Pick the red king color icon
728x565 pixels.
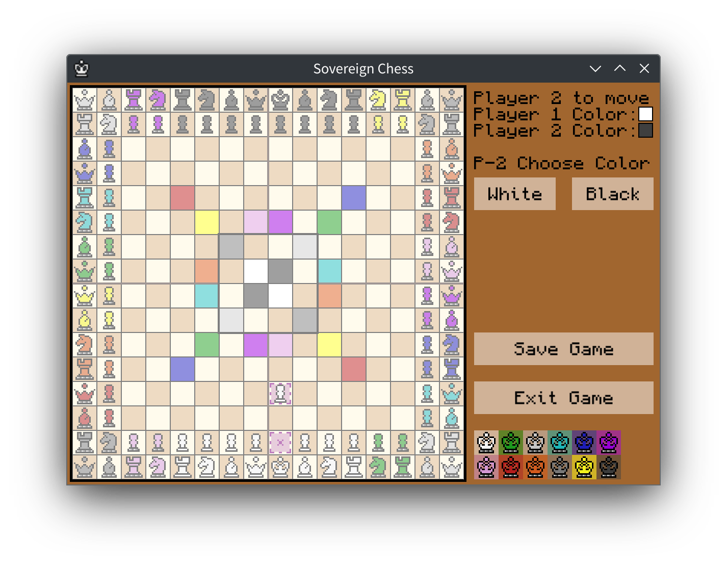coord(511,467)
